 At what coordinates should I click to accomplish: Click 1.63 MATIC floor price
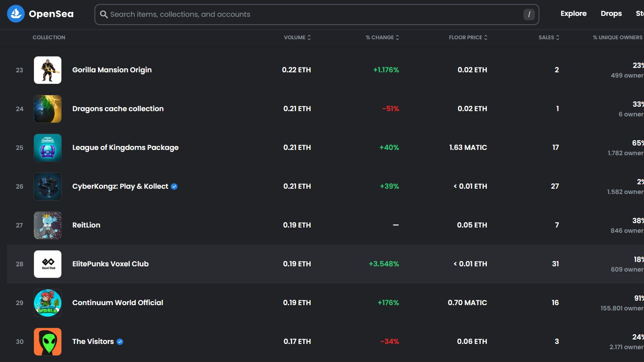[468, 147]
